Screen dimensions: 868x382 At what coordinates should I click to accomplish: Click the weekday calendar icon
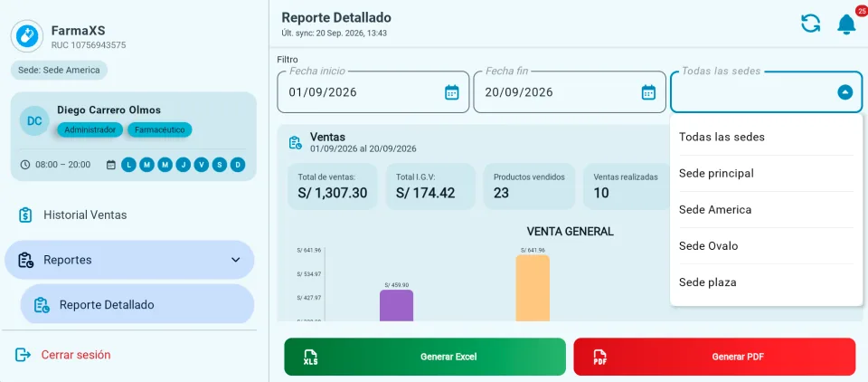pyautogui.click(x=110, y=165)
